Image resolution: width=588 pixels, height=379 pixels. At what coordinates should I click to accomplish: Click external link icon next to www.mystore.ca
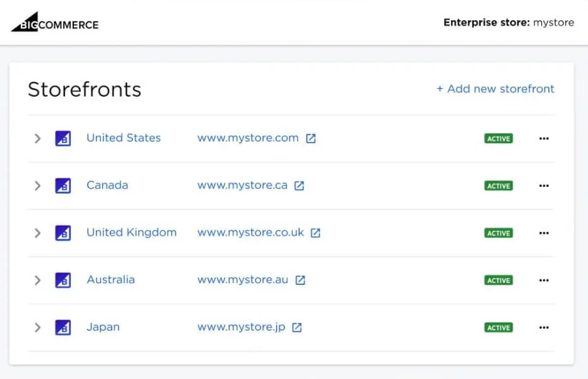299,186
